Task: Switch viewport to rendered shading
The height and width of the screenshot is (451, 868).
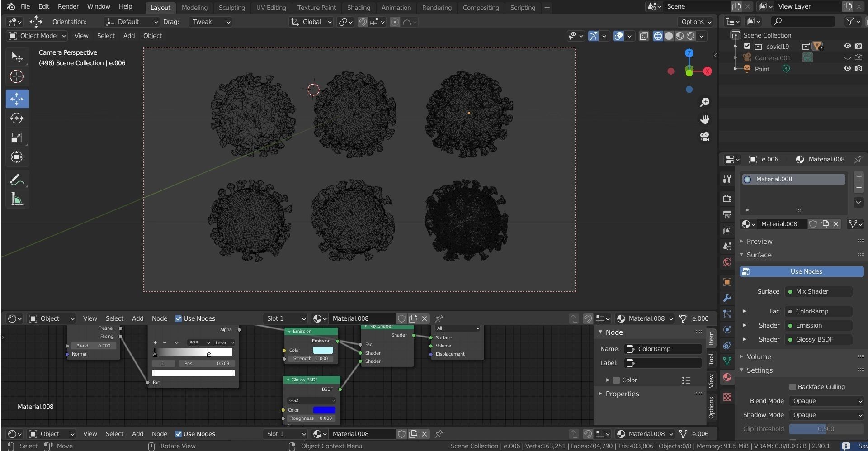Action: click(691, 36)
